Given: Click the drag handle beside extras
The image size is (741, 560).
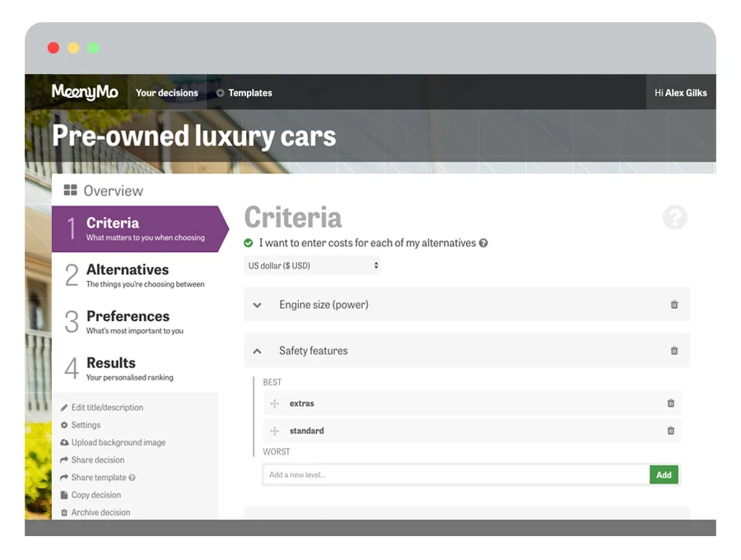Looking at the screenshot, I should pos(274,404).
